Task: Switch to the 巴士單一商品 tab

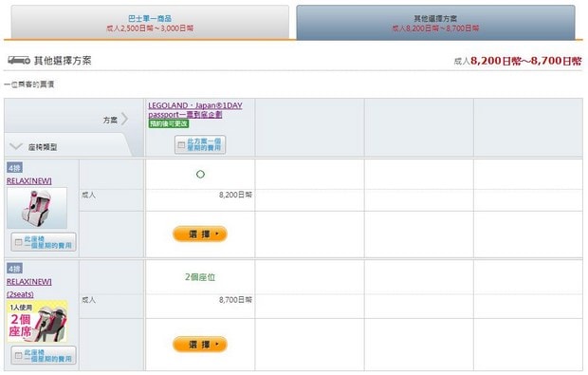Action: pyautogui.click(x=150, y=22)
